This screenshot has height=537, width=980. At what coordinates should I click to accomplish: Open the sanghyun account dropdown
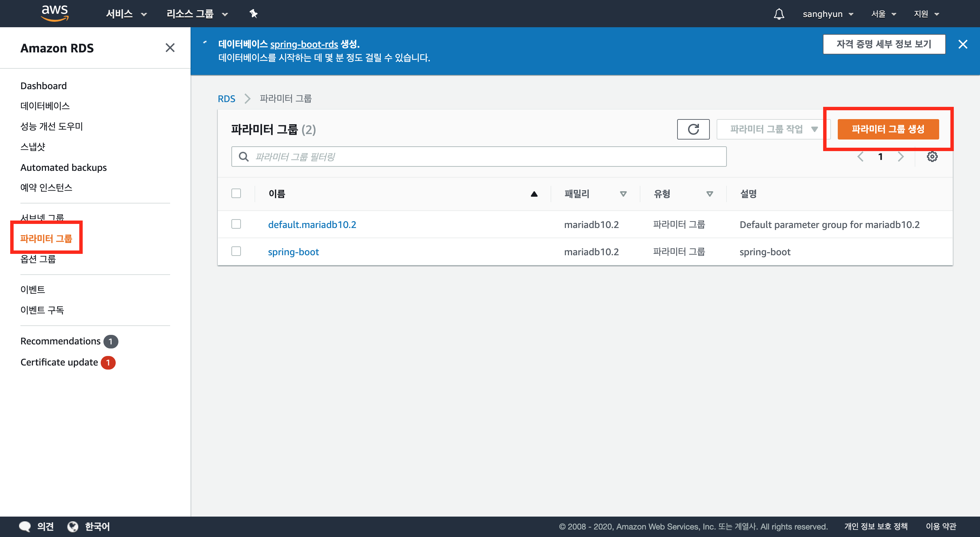tap(828, 14)
